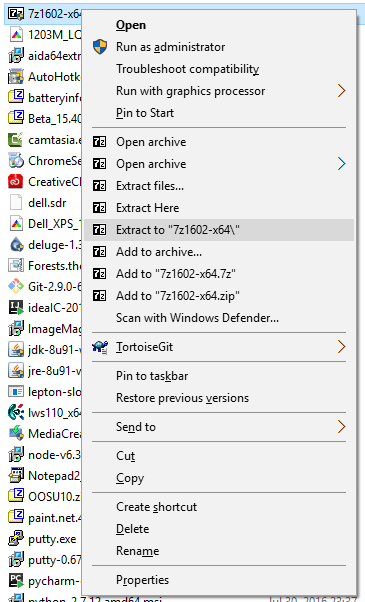
Task: Select the camtasia file icon
Action: coord(16,140)
